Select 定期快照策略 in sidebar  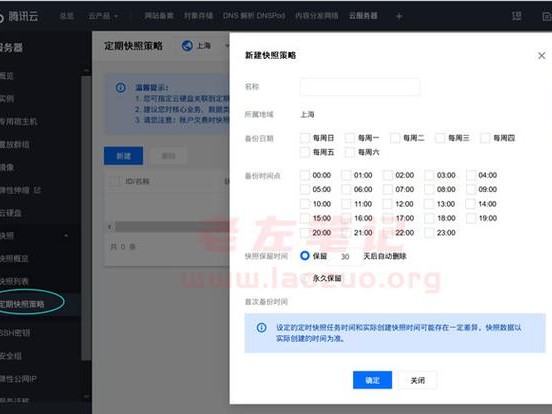[x=22, y=304]
